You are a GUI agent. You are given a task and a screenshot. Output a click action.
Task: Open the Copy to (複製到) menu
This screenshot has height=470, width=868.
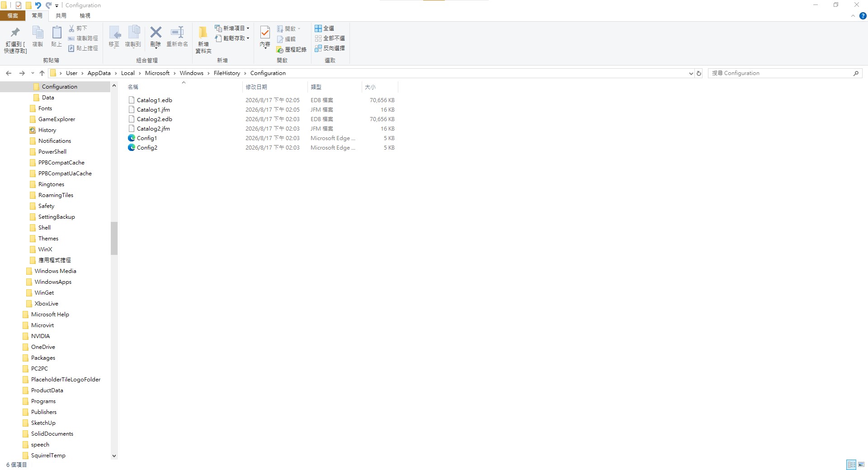[133, 36]
